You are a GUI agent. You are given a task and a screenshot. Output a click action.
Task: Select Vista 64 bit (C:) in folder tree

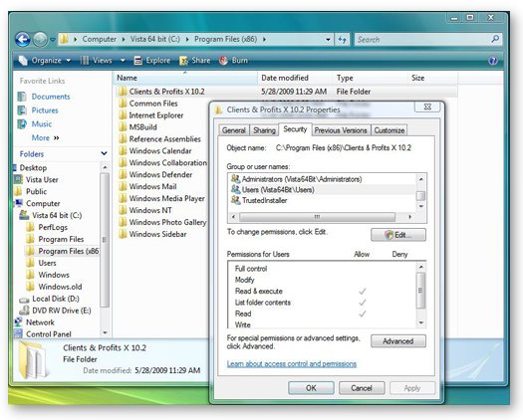coord(57,215)
